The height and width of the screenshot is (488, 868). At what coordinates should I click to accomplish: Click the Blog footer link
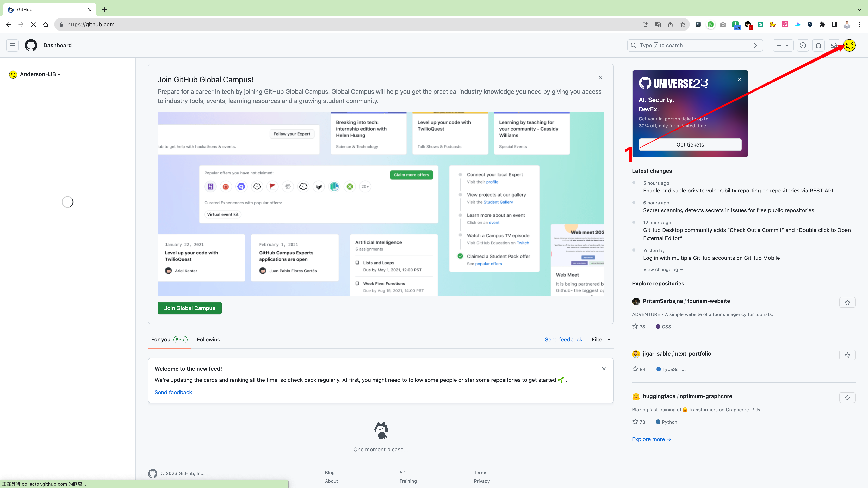330,473
